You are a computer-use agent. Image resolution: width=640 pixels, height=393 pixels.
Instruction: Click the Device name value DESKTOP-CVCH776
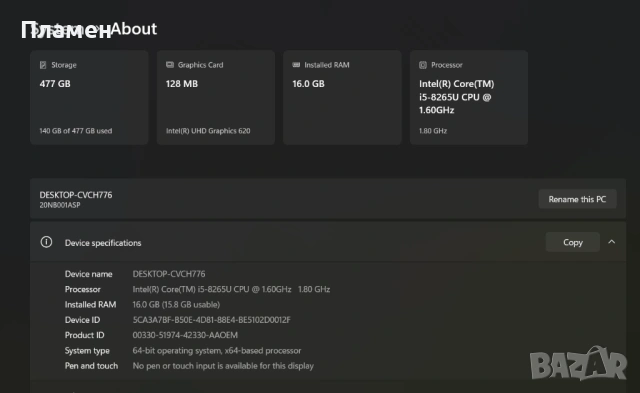click(169, 274)
